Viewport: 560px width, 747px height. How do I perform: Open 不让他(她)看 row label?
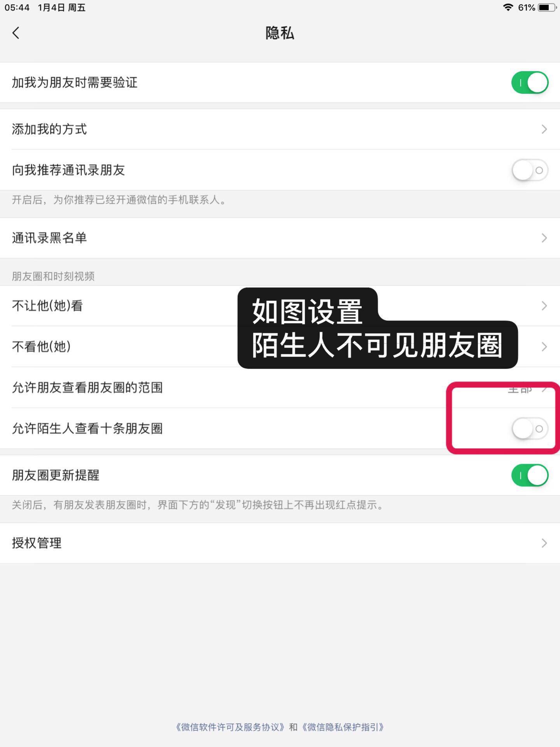[x=47, y=306]
